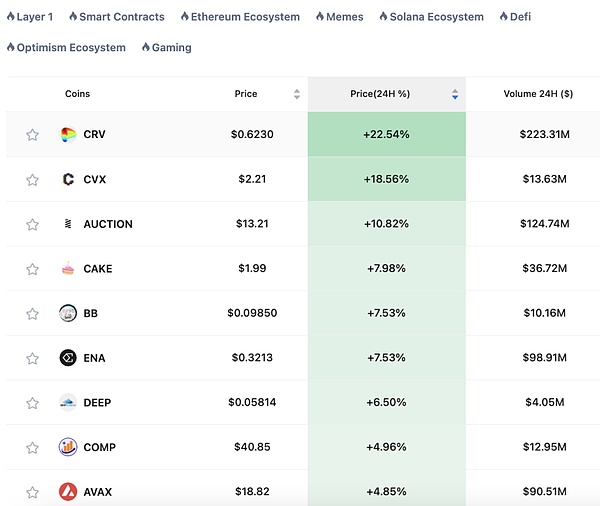This screenshot has width=600, height=506.
Task: Click the CRV coin logo icon
Action: 68,135
